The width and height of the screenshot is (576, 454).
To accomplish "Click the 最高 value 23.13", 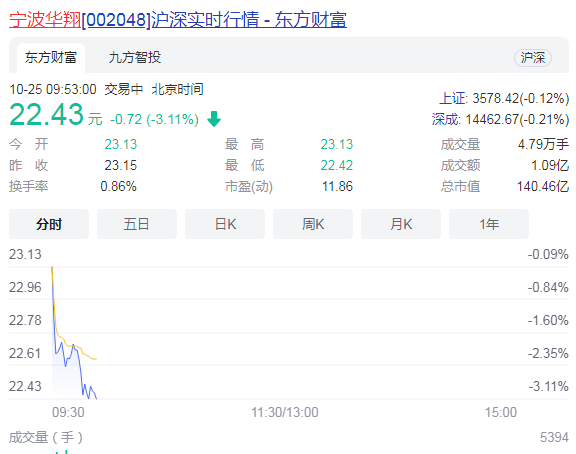I will (x=336, y=144).
